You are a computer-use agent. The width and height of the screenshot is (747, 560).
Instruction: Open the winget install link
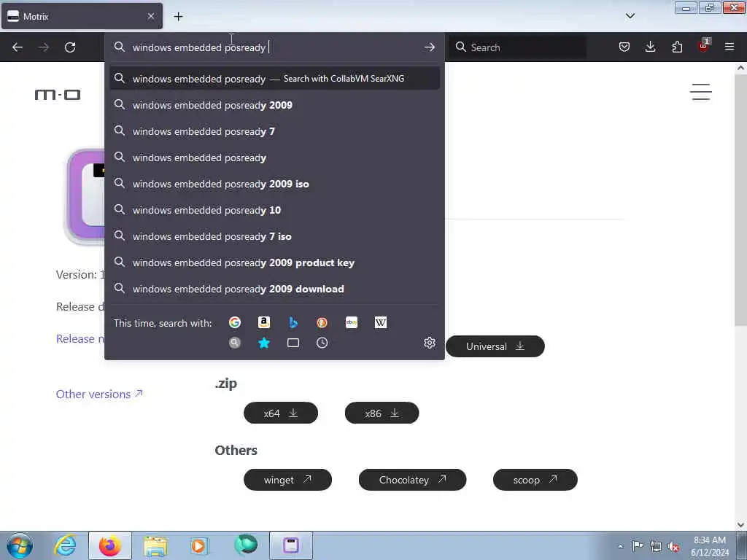(287, 480)
